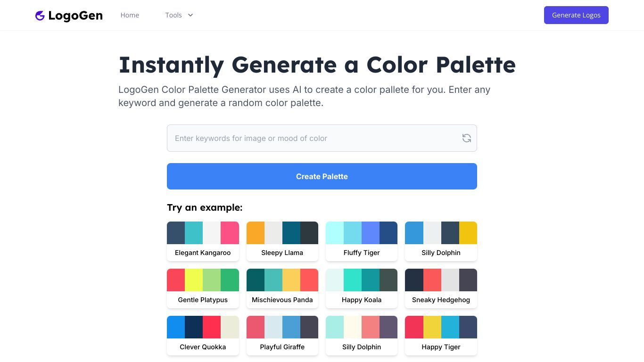Select the Gentle Platypus palette card
The image size is (644, 362).
coord(203,288)
